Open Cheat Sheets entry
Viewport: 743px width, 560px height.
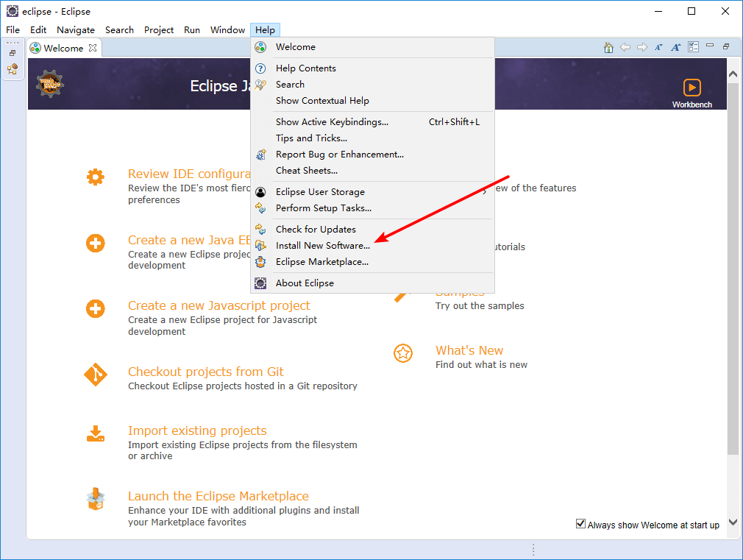click(372, 171)
